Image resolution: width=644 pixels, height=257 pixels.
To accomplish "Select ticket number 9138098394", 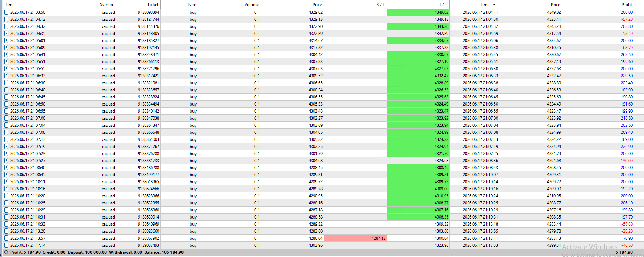I will pyautogui.click(x=149, y=12).
